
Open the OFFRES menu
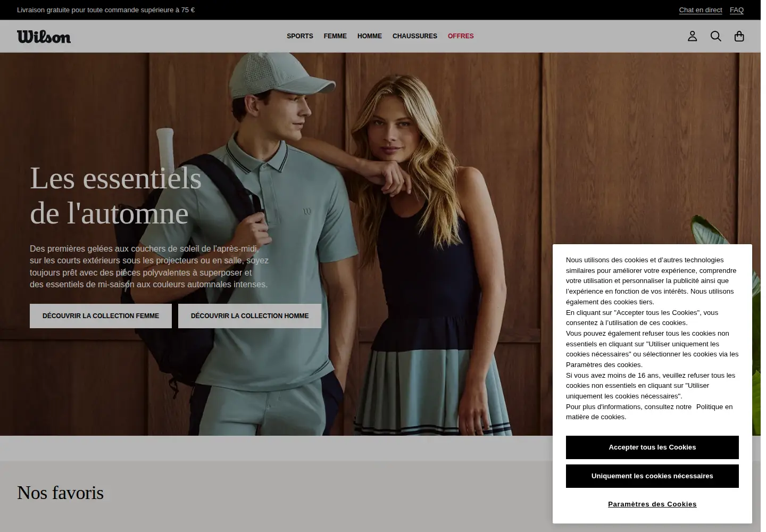coord(461,36)
